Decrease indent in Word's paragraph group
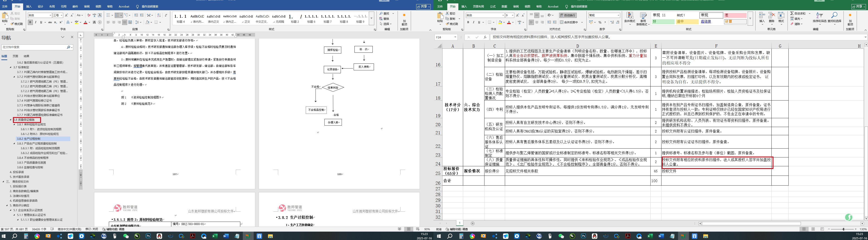 tap(136, 15)
